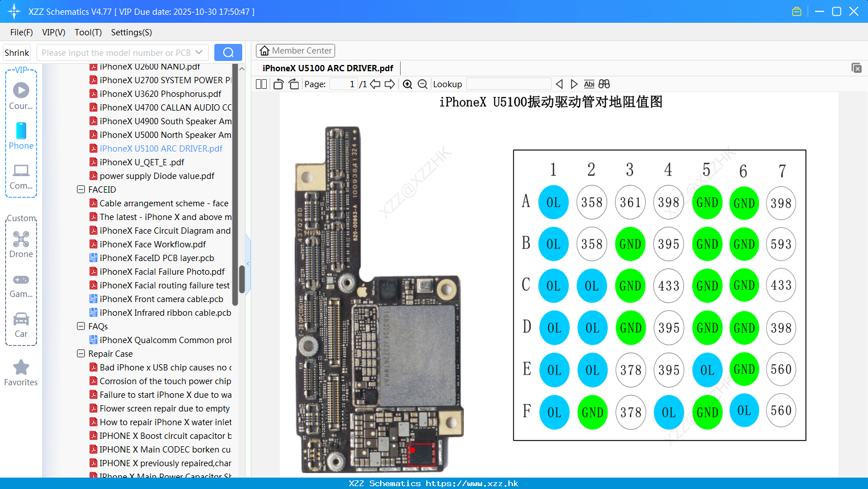Image resolution: width=868 pixels, height=489 pixels.
Task: Find previous lookup result
Action: coord(559,84)
